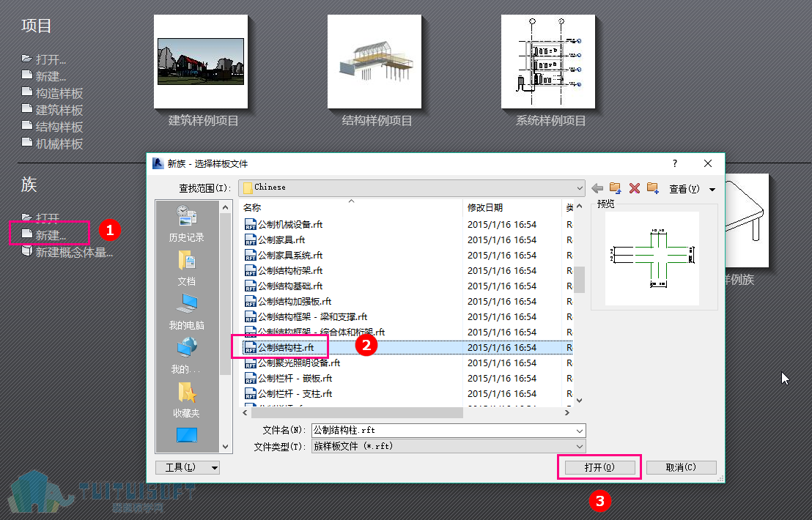Viewport: 812px width, 520px height.
Task: Click Revit icon in dialog title bar
Action: tap(158, 163)
